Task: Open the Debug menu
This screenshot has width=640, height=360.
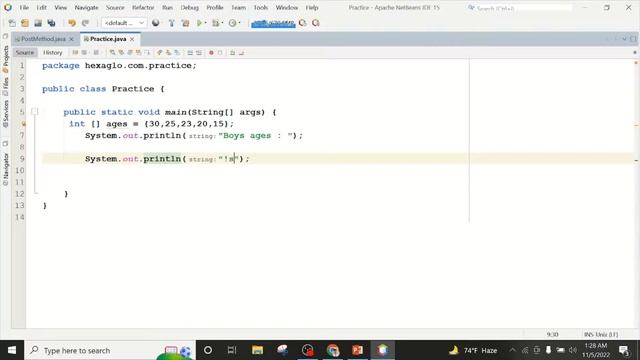Action: pyautogui.click(x=189, y=8)
